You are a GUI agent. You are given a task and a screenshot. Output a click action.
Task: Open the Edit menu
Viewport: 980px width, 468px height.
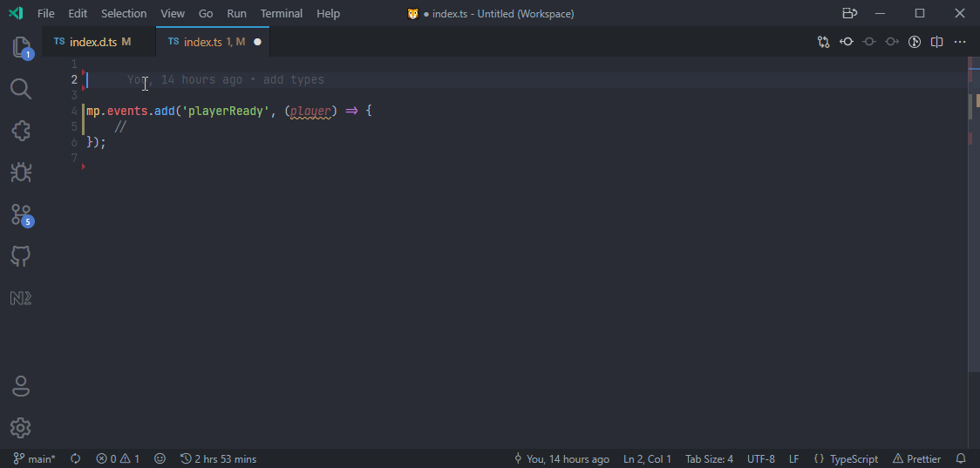tap(78, 13)
